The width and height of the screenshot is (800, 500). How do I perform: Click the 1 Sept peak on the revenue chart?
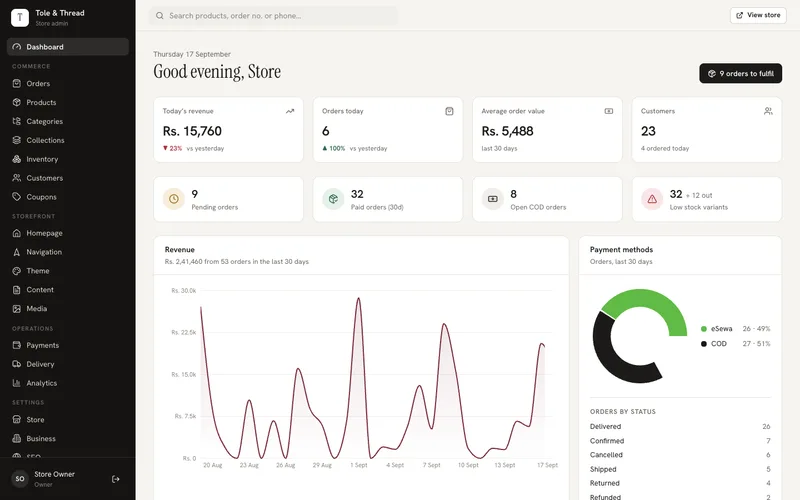coord(359,299)
